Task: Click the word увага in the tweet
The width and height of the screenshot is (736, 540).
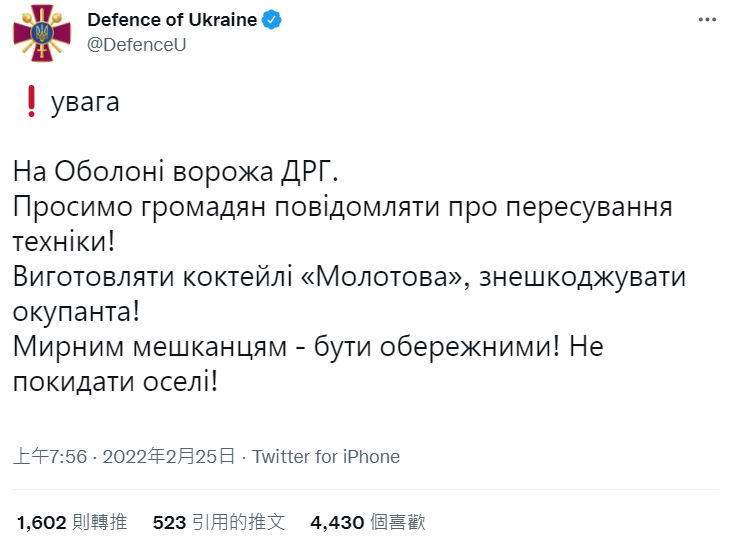Action: coord(85,102)
